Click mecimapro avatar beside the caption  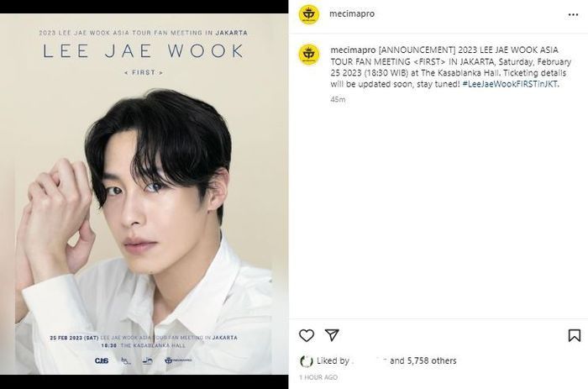(309, 55)
